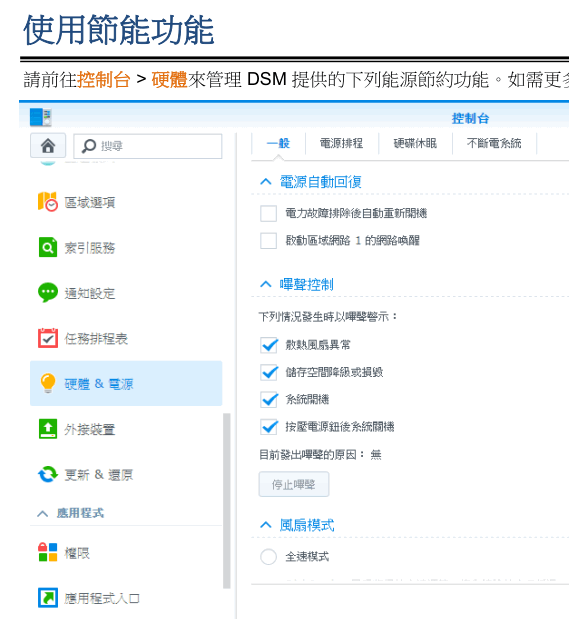569x619 pixels.
Task: Click the Control Panel window icon
Action: coord(41,117)
